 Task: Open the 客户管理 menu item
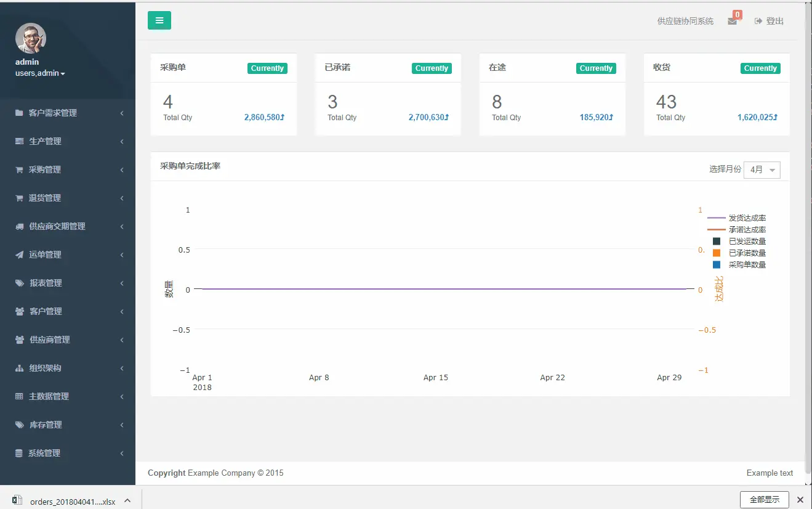pos(68,311)
